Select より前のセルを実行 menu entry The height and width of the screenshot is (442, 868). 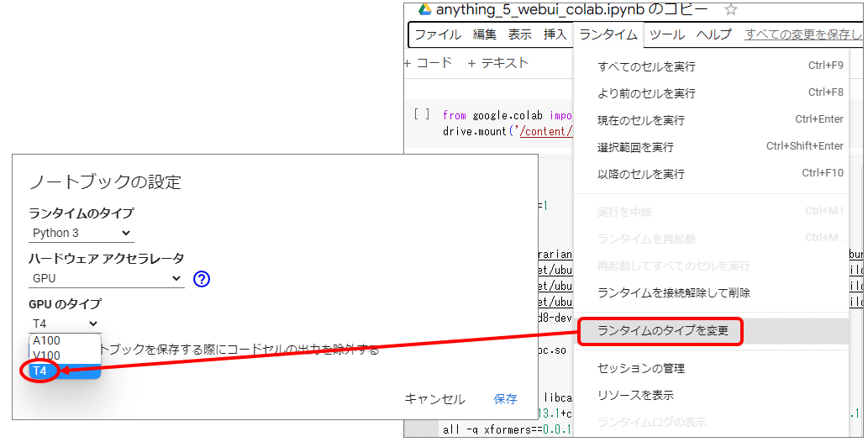tap(711, 93)
